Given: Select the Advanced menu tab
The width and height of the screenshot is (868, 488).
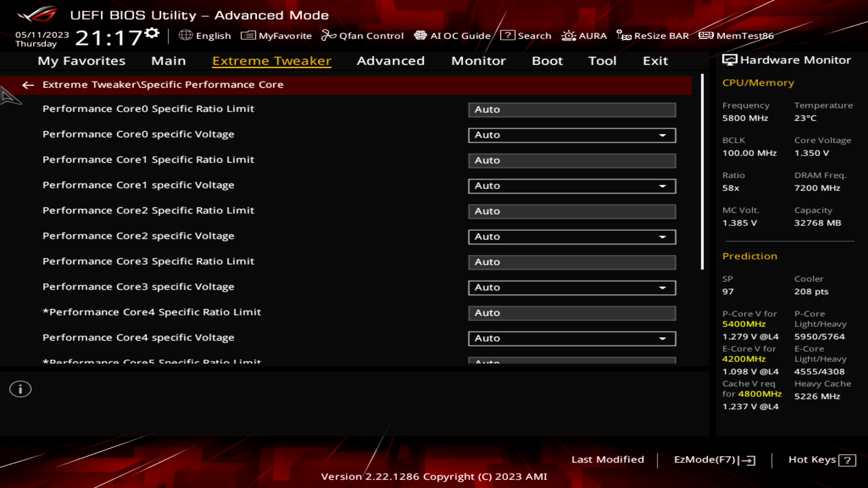Looking at the screenshot, I should 391,60.
